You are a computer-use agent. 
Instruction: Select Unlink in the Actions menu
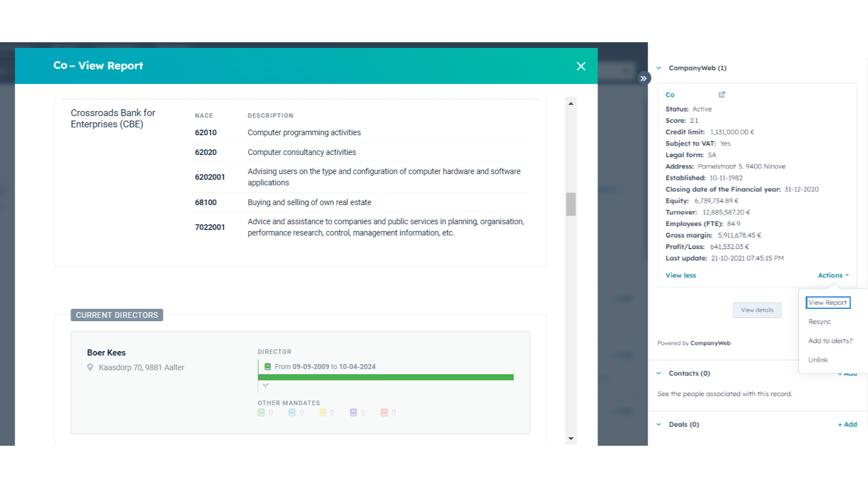point(818,360)
